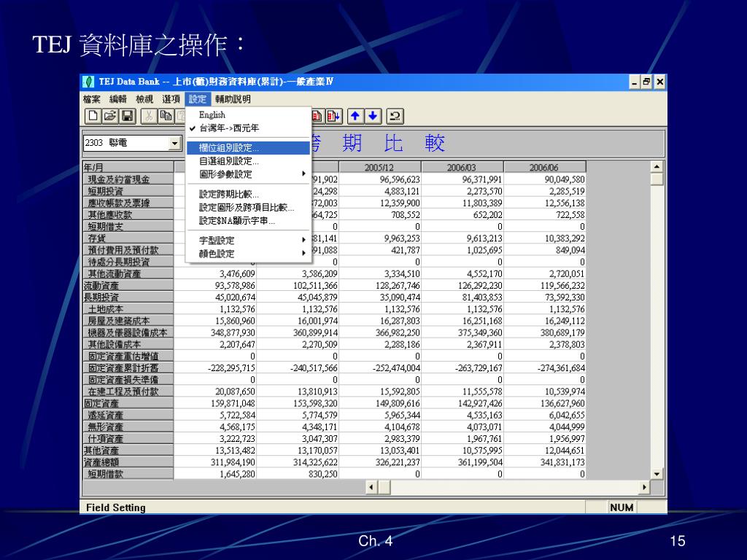
Task: Click the 2006/06 column header
Action: tap(544, 167)
